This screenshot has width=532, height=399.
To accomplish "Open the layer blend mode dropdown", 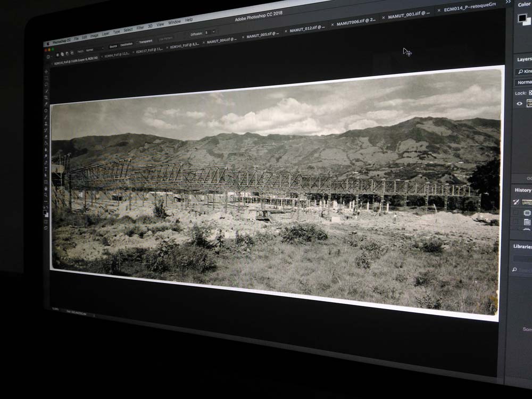I will click(524, 82).
